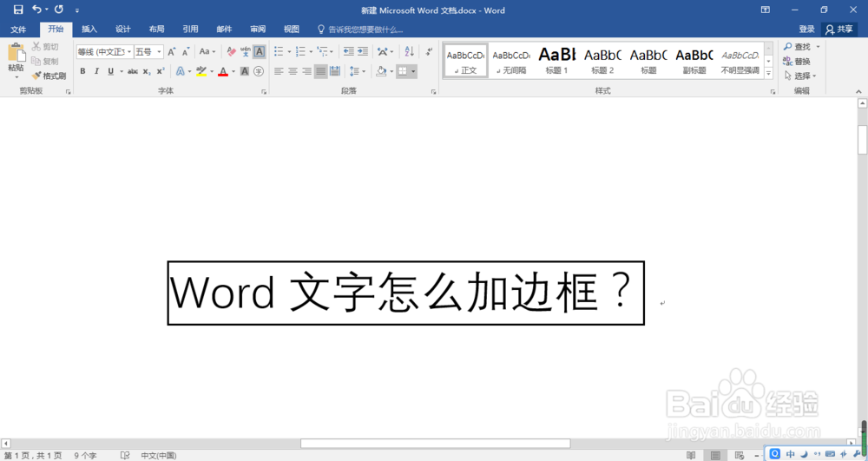Toggle superscript x² formatting
868x461 pixels.
tap(160, 71)
